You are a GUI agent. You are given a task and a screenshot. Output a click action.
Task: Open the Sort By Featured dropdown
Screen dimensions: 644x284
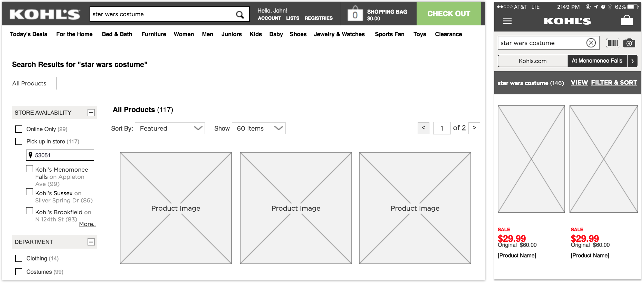pos(170,128)
